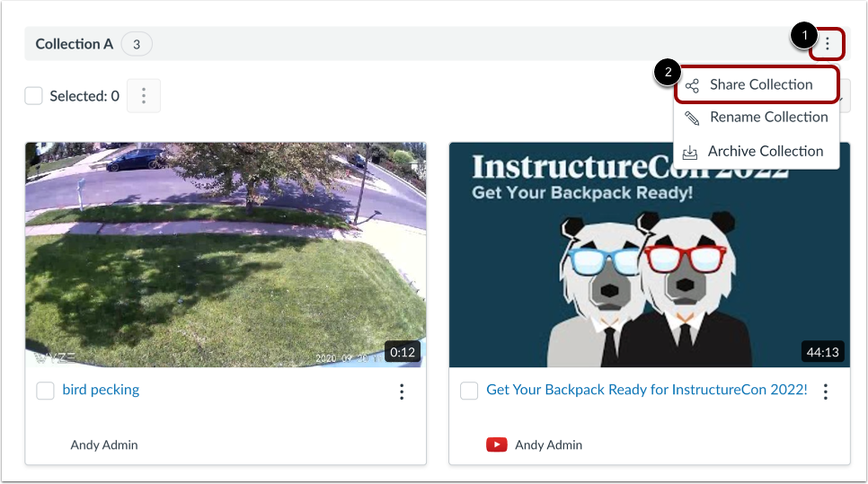
Task: Open bulk actions menu beside Selected: 0
Action: click(x=144, y=96)
